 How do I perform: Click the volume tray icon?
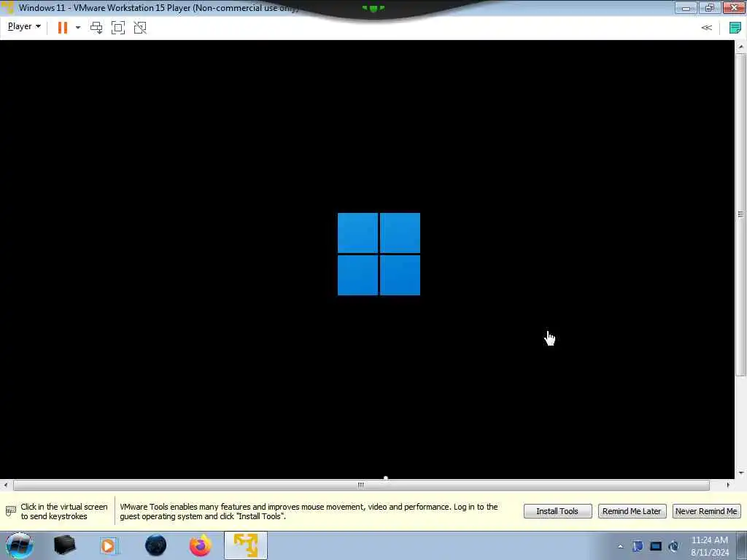click(x=673, y=546)
